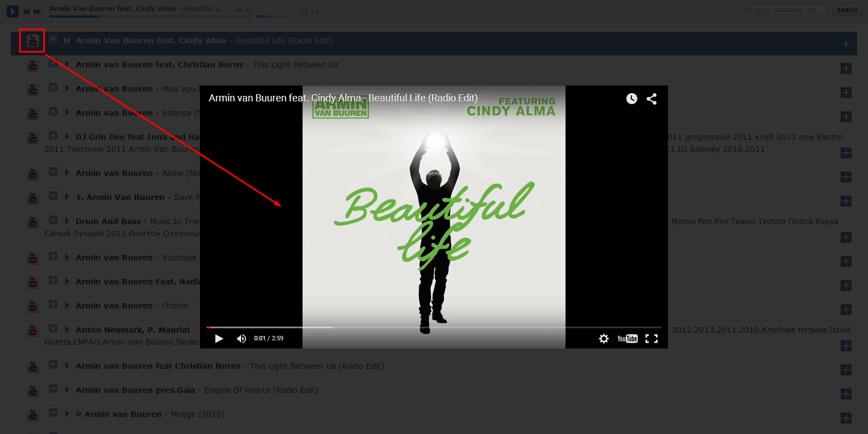Open video title link in YouTube overlay
This screenshot has height=434, width=868.
coord(343,98)
